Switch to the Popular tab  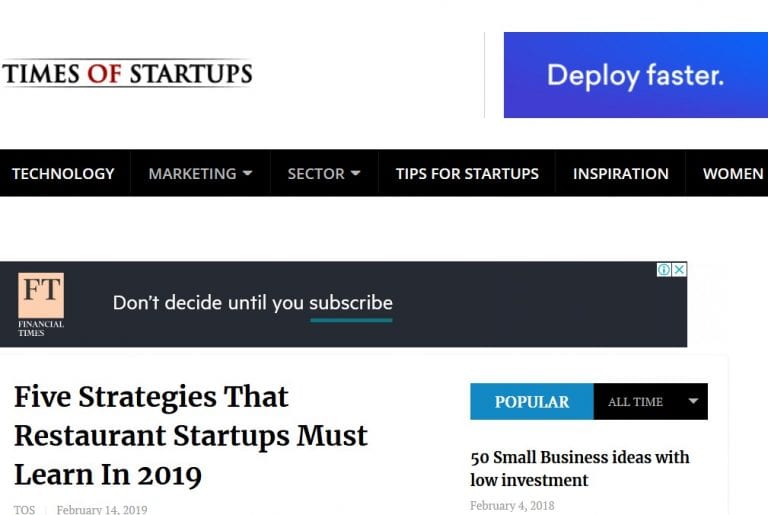coord(532,402)
